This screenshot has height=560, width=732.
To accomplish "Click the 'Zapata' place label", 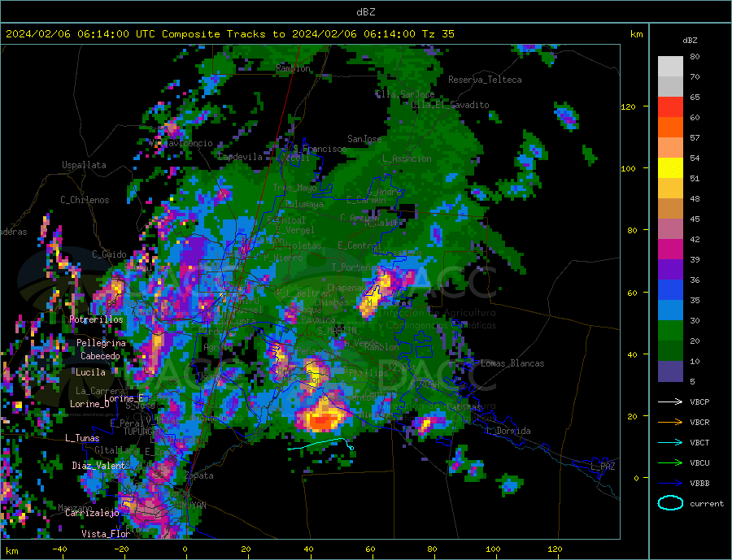I will point(199,476).
